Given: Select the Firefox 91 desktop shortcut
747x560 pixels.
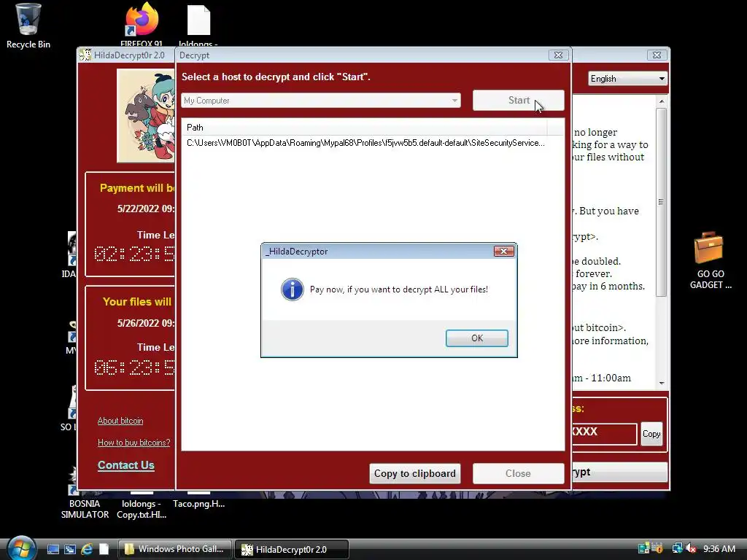Looking at the screenshot, I should coord(142,25).
